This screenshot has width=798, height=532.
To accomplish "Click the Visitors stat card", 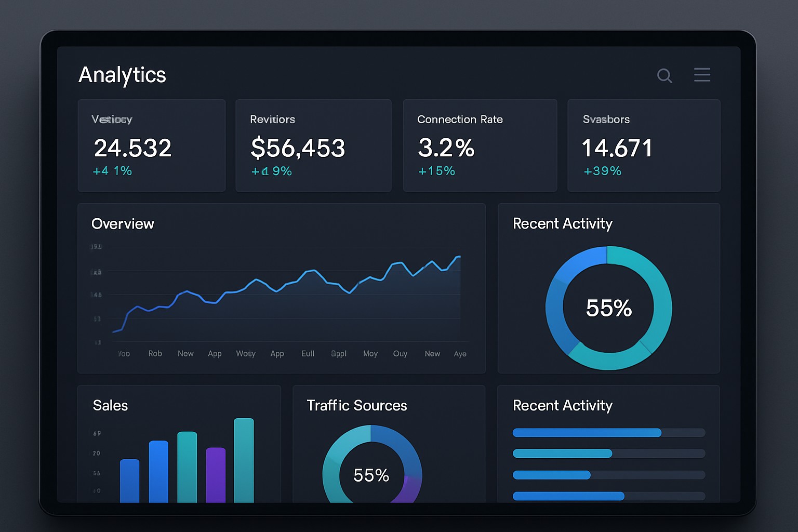I will [x=151, y=145].
